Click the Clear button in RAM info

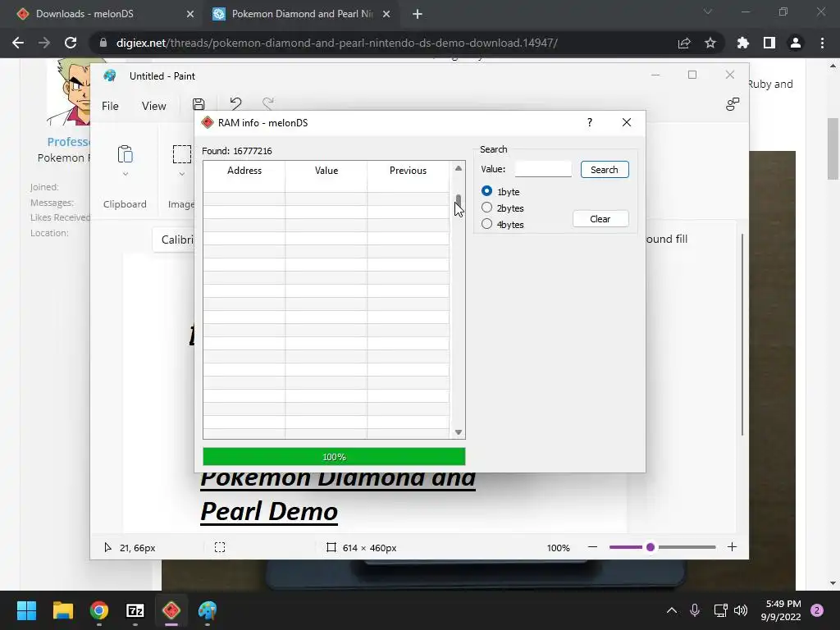point(600,218)
